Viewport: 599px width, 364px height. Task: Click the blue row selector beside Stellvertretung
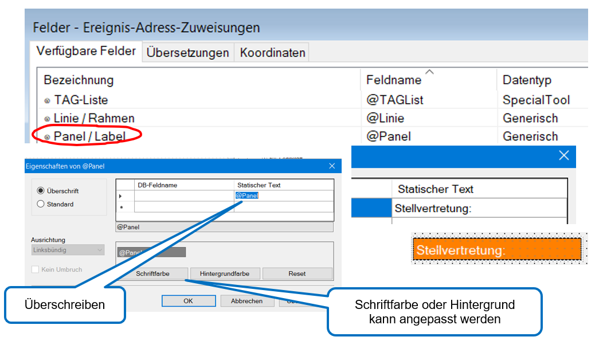click(x=371, y=208)
